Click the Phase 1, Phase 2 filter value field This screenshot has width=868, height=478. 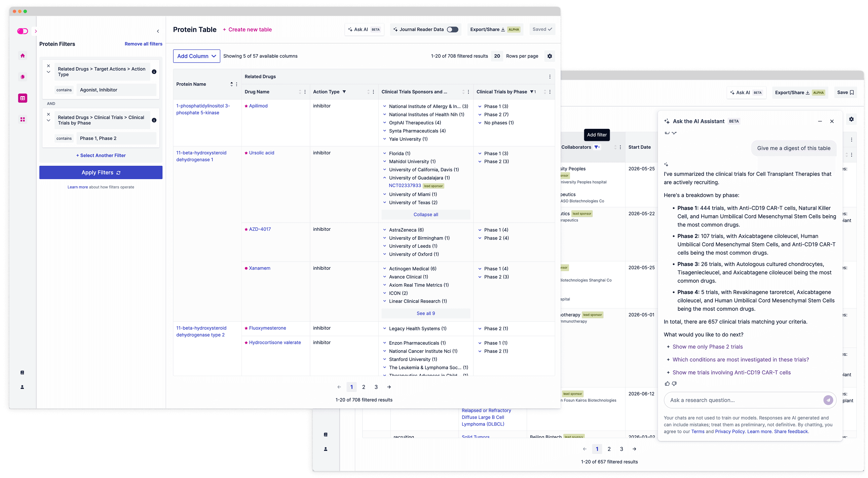[x=117, y=138]
